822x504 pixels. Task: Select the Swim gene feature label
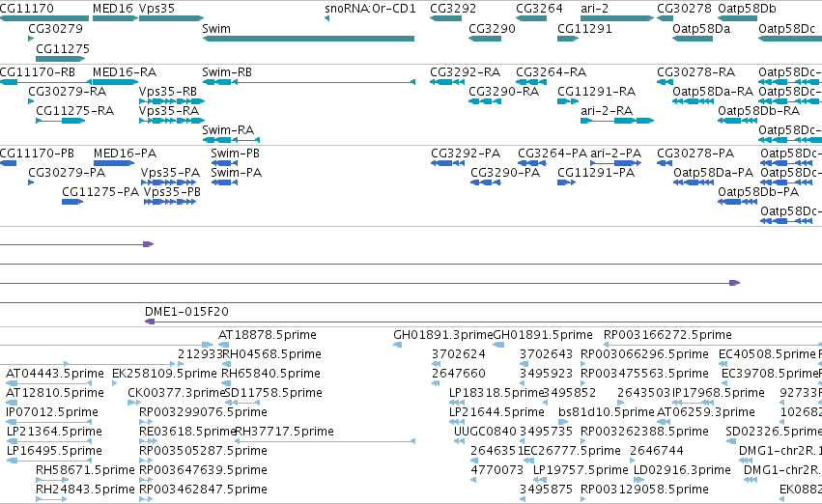pos(216,29)
